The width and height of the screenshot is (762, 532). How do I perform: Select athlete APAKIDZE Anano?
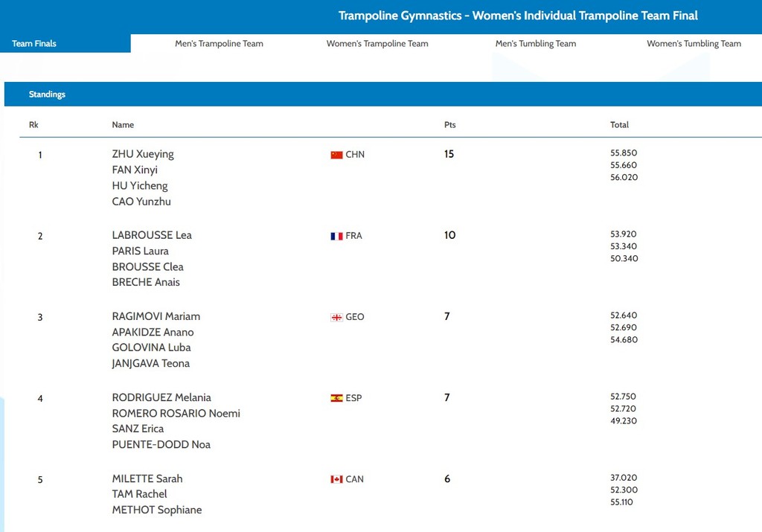(153, 332)
